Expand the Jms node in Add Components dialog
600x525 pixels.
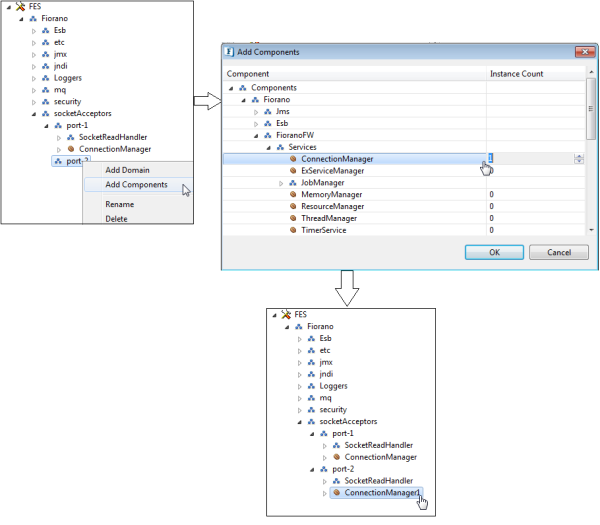click(256, 111)
